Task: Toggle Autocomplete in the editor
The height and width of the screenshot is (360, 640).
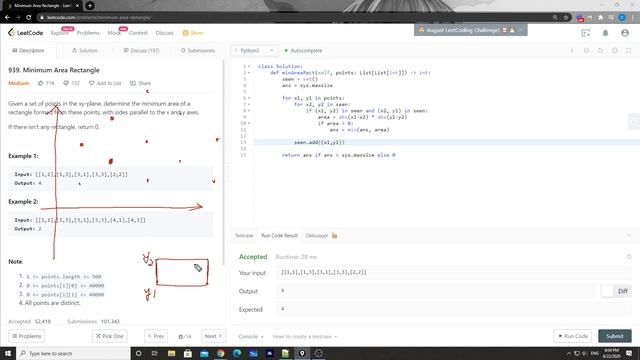Action: pyautogui.click(x=303, y=51)
